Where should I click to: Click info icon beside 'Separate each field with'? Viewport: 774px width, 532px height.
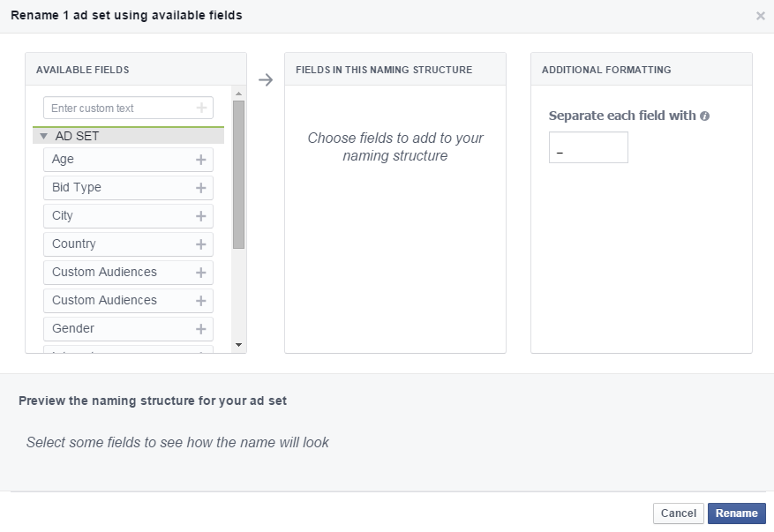coord(705,116)
